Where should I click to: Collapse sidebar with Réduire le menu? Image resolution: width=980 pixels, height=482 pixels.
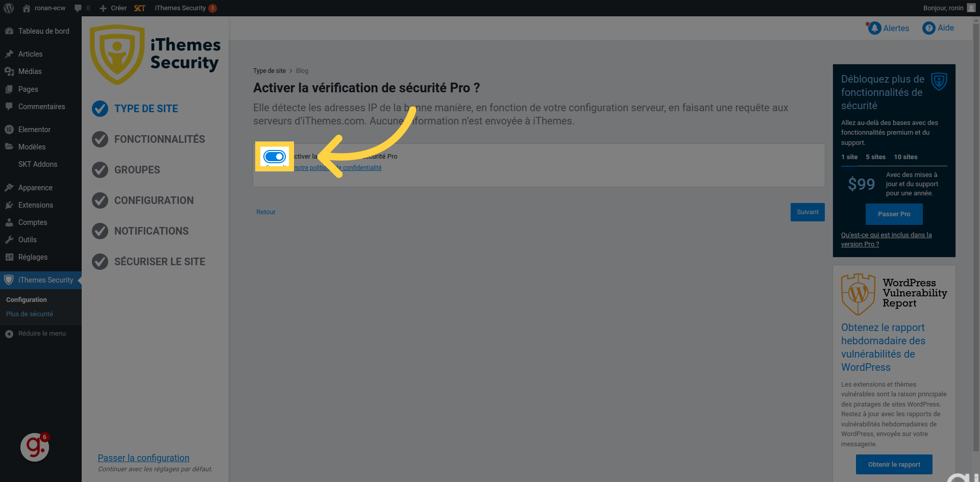click(x=36, y=334)
